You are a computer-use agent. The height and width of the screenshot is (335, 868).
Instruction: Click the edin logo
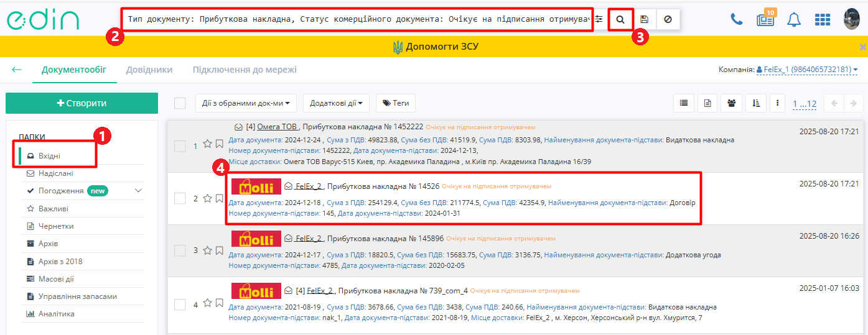[x=43, y=20]
